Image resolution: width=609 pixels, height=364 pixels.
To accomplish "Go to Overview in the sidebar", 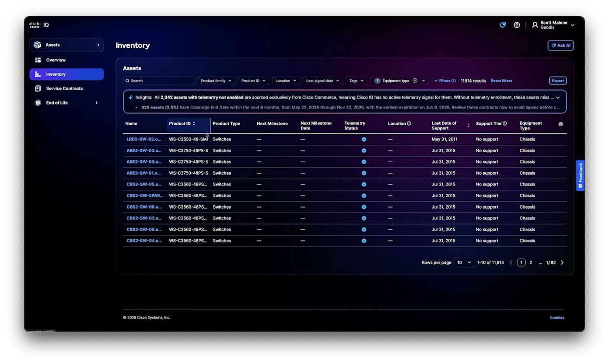I will coord(56,60).
